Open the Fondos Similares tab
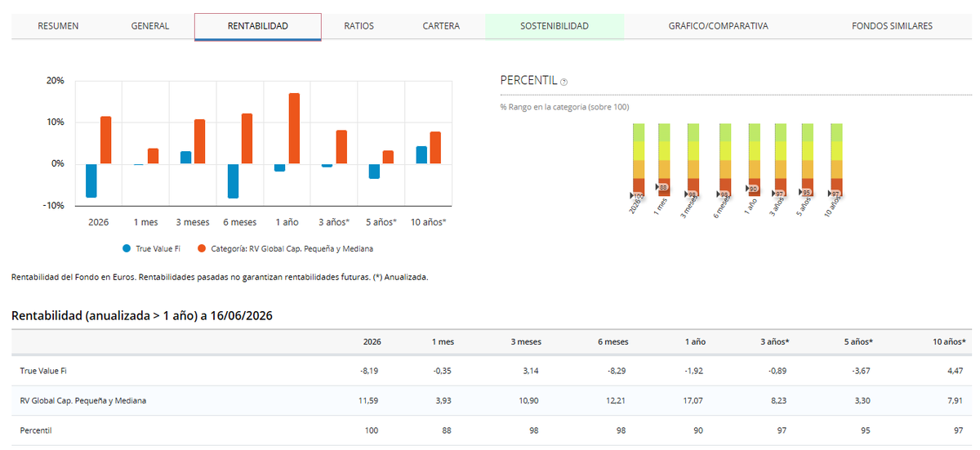This screenshot has height=450, width=980. point(892,26)
